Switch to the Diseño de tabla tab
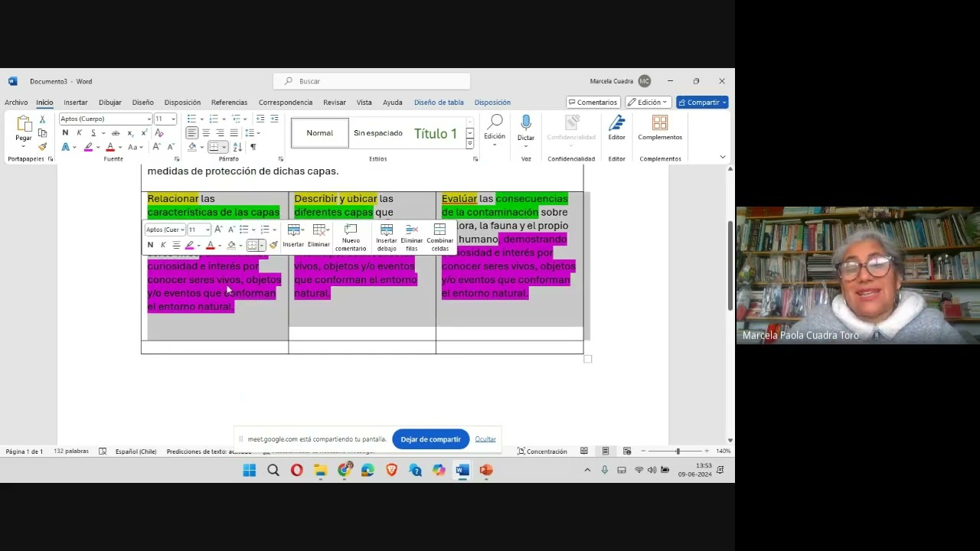Viewport: 980px width, 551px height. [x=439, y=102]
